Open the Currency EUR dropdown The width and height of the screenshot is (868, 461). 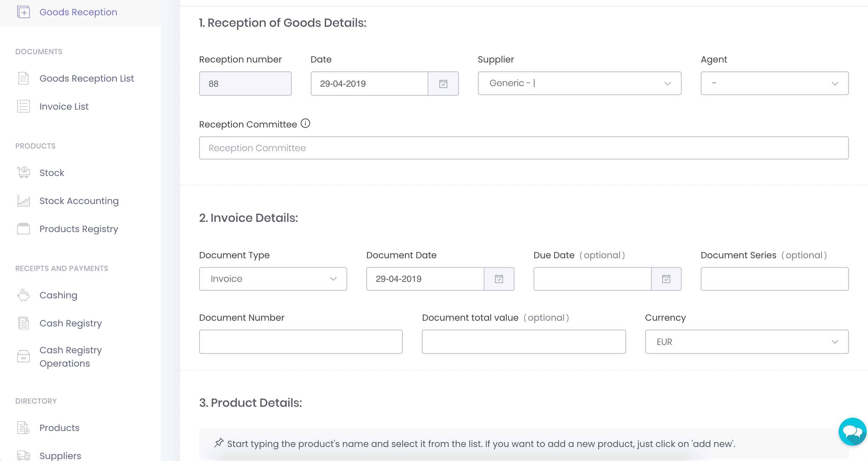tap(746, 342)
